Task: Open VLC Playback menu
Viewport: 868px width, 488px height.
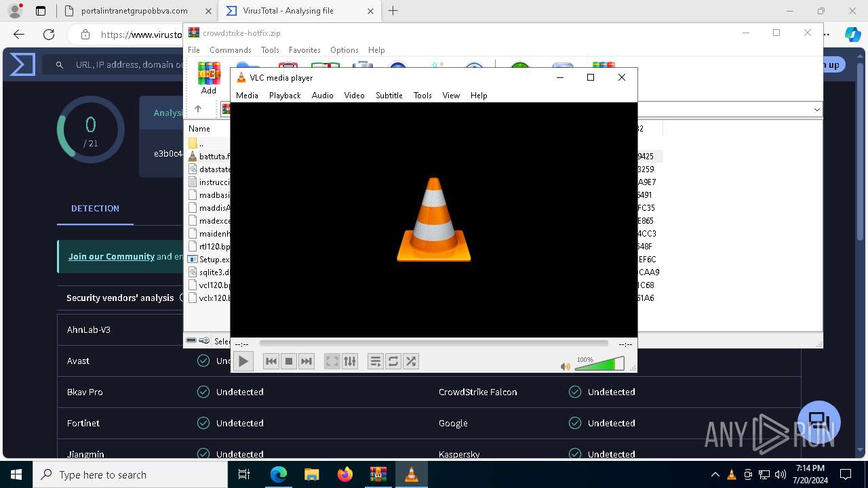Action: coord(285,96)
